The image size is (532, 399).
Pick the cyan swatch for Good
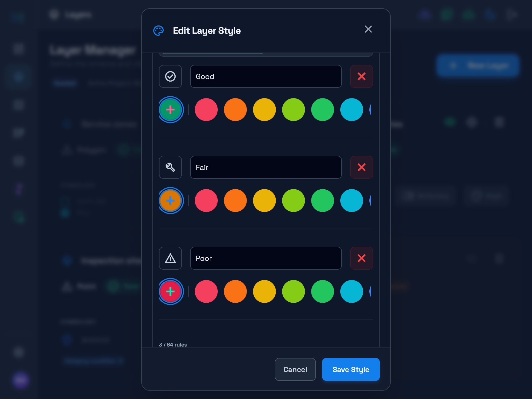point(352,110)
